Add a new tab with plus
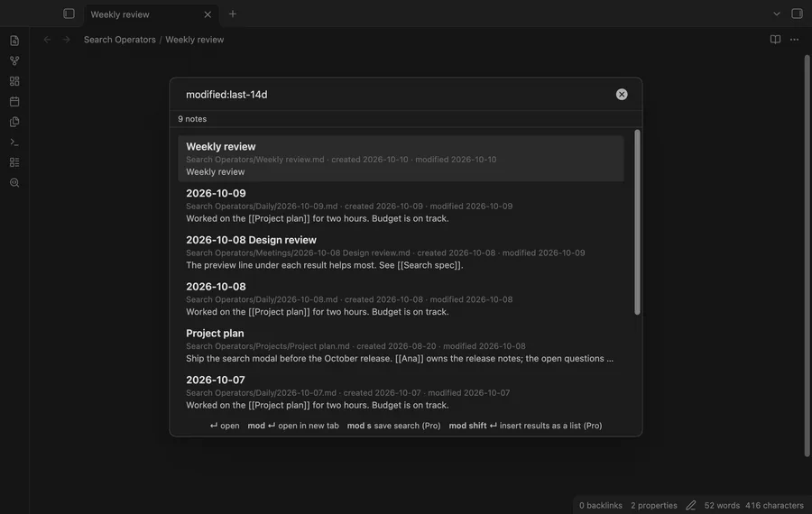 click(233, 14)
